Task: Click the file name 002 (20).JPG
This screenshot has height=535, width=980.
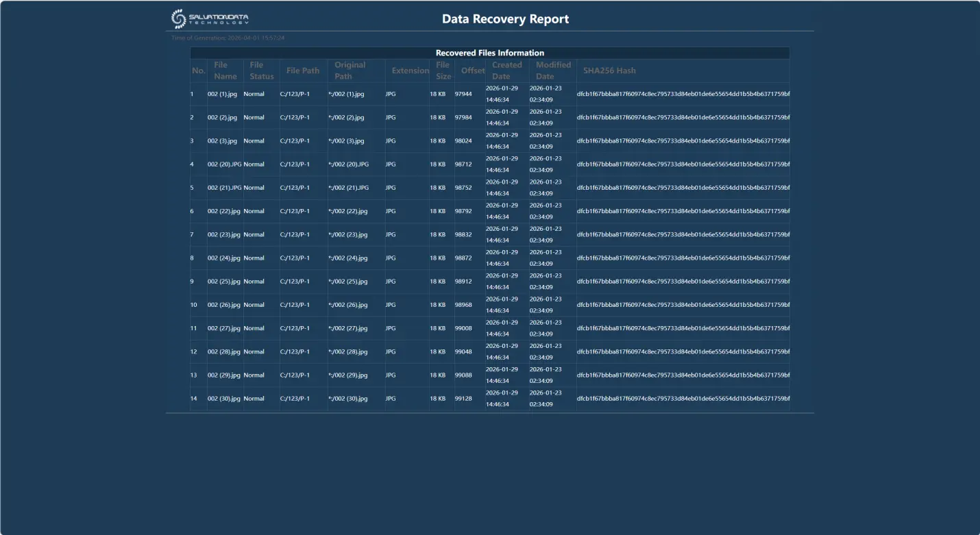Action: pos(224,164)
